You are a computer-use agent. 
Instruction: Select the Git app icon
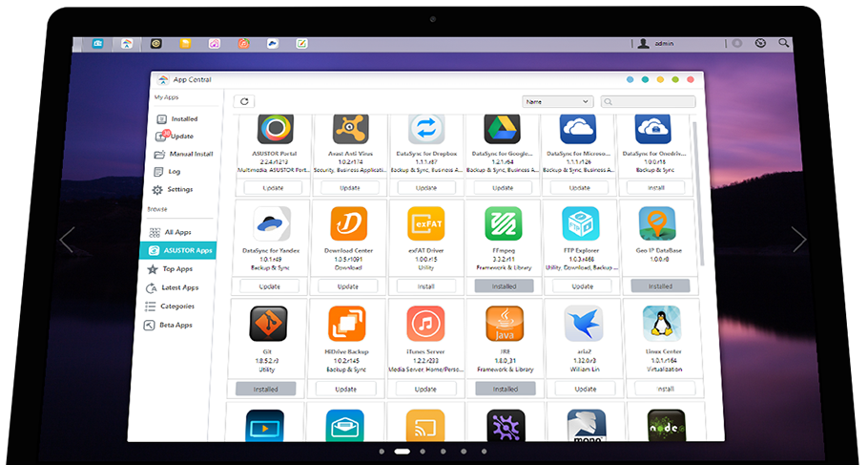coord(268,324)
